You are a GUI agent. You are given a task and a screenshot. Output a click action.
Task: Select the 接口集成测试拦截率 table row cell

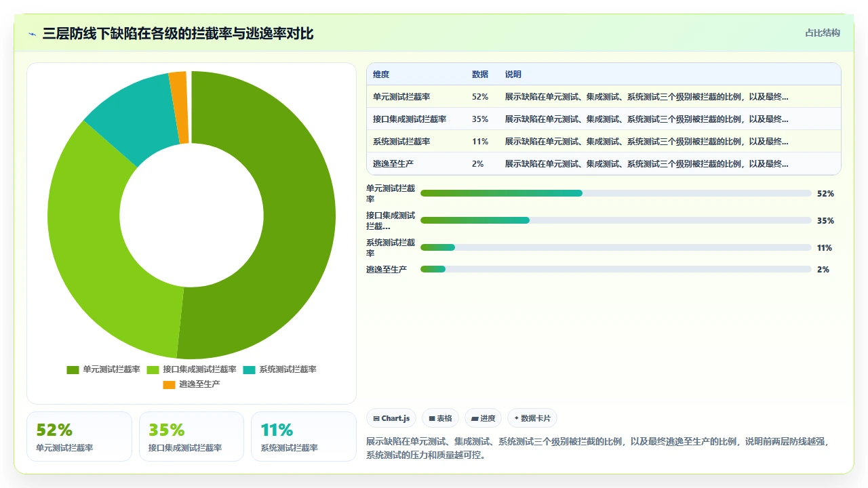410,119
